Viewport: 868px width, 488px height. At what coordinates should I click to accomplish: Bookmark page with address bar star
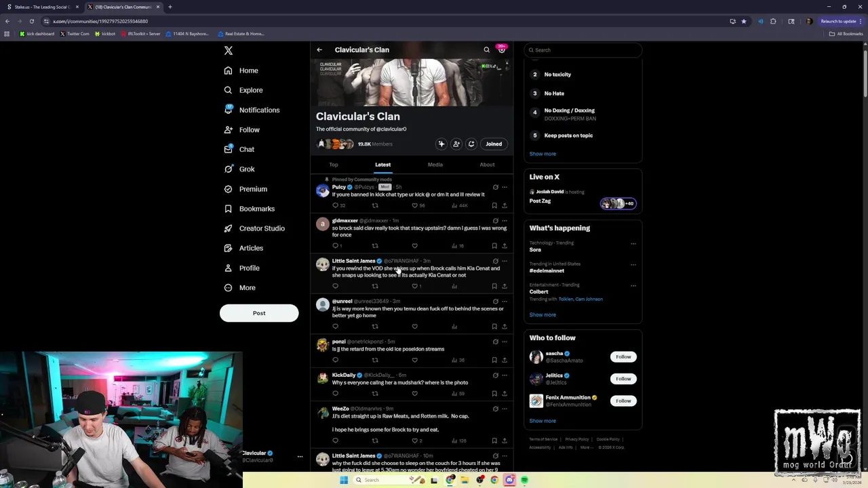(744, 21)
